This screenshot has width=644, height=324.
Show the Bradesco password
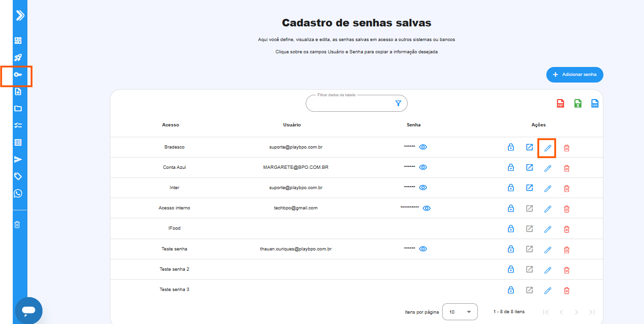423,147
